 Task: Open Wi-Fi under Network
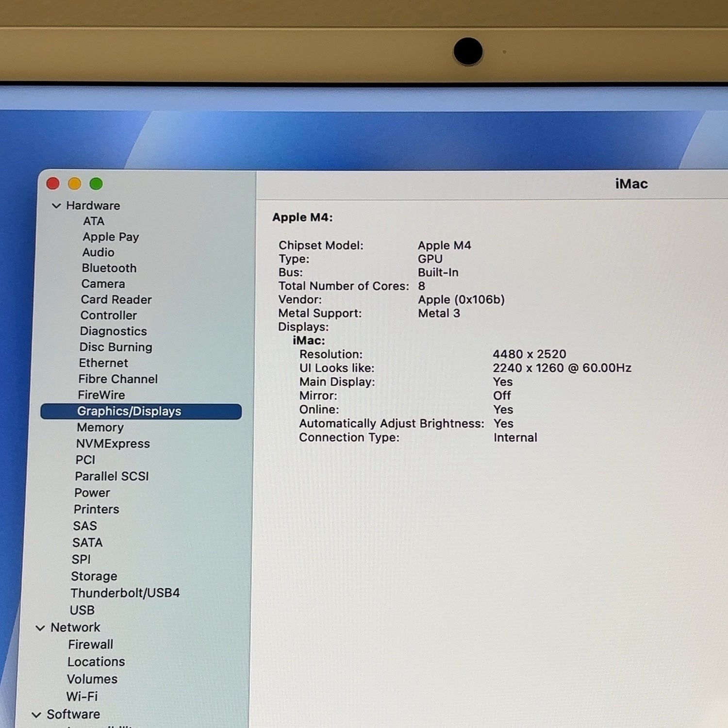(82, 696)
